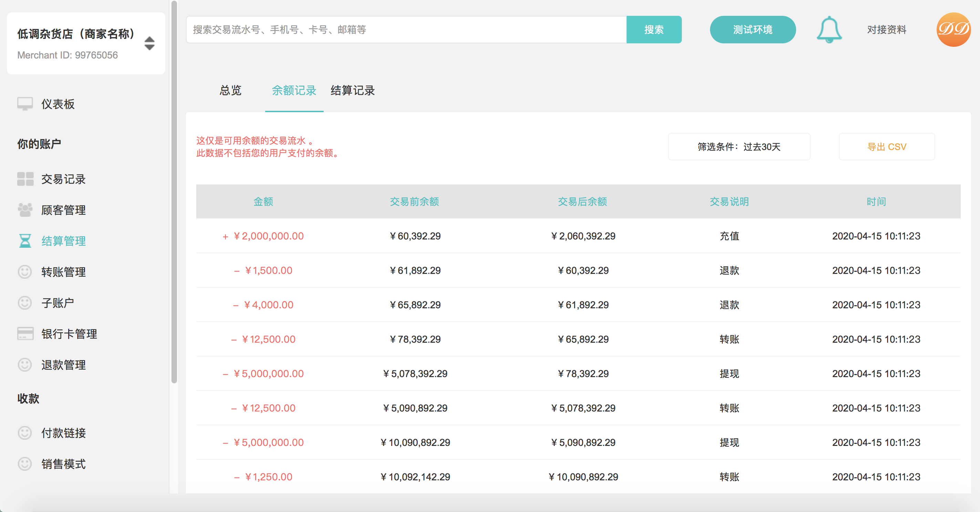Click the 低调杂货店 merchant name
Image resolution: width=980 pixels, height=512 pixels.
(76, 34)
